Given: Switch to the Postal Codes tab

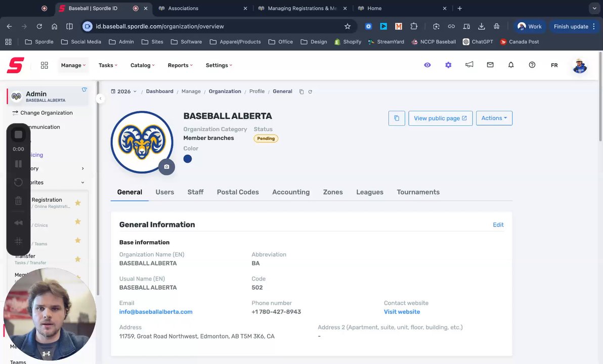Looking at the screenshot, I should [x=238, y=192].
